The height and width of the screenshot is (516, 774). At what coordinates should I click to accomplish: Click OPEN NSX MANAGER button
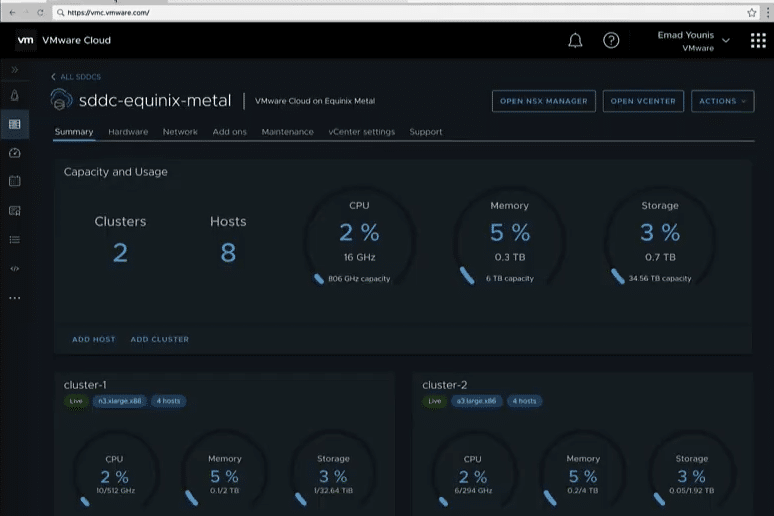coord(543,101)
